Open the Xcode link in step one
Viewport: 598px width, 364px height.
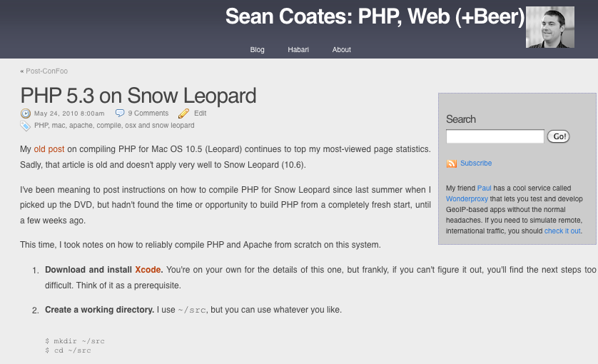pyautogui.click(x=148, y=269)
